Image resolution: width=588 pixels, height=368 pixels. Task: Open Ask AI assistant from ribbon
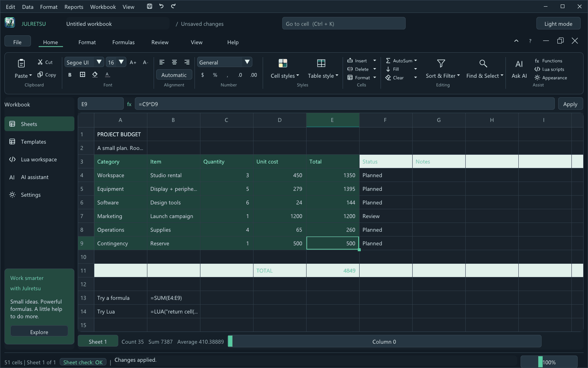[519, 69]
